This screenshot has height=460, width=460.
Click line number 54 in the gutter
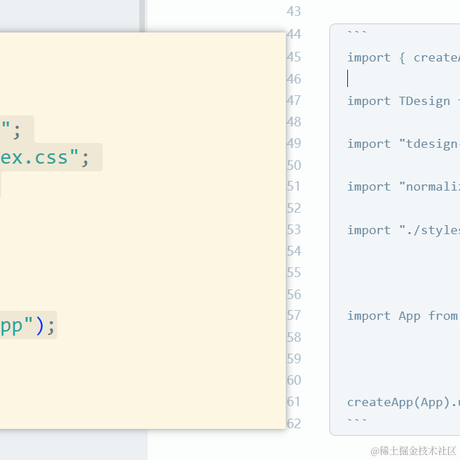[x=294, y=251]
